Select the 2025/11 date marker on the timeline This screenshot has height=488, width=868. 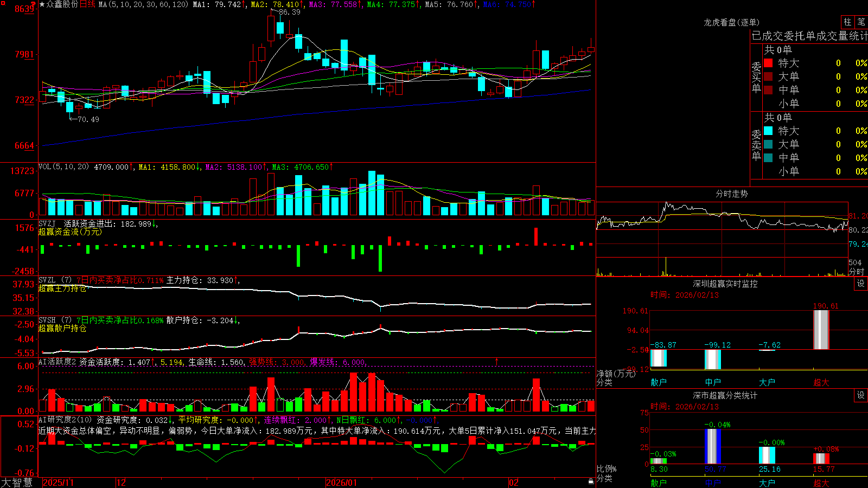click(58, 483)
